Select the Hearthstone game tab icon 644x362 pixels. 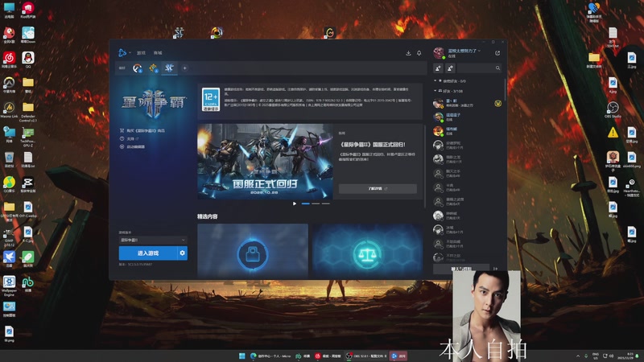pos(153,68)
